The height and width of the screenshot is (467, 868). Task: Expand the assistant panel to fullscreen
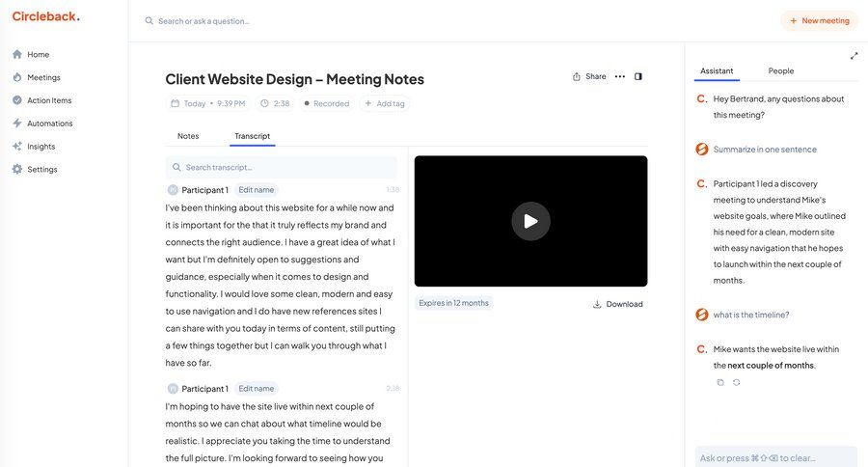pos(854,56)
